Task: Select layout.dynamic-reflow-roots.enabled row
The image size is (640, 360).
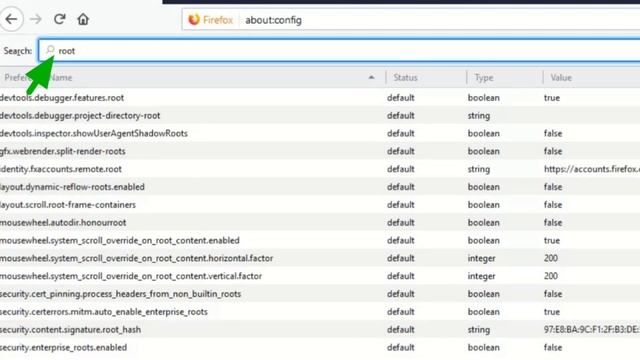Action: (x=320, y=187)
